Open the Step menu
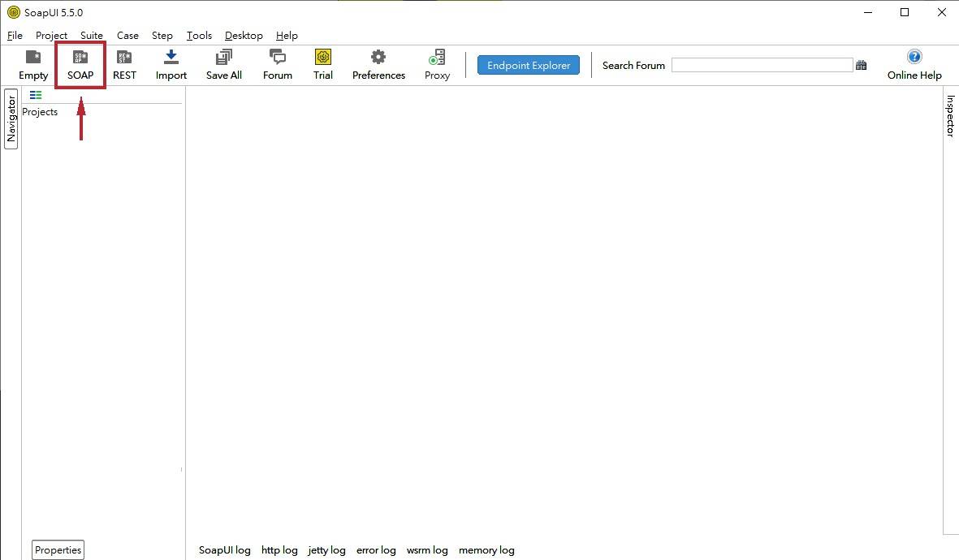The width and height of the screenshot is (959, 560). pos(162,36)
